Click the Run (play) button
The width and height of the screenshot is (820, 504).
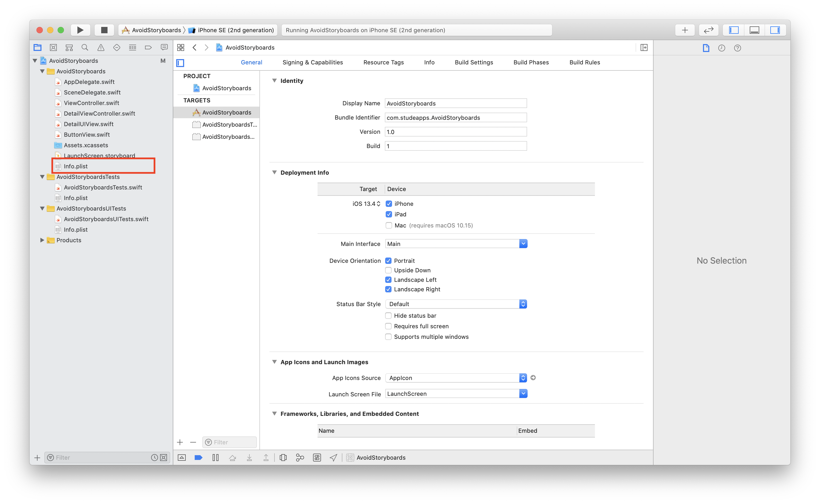point(80,30)
